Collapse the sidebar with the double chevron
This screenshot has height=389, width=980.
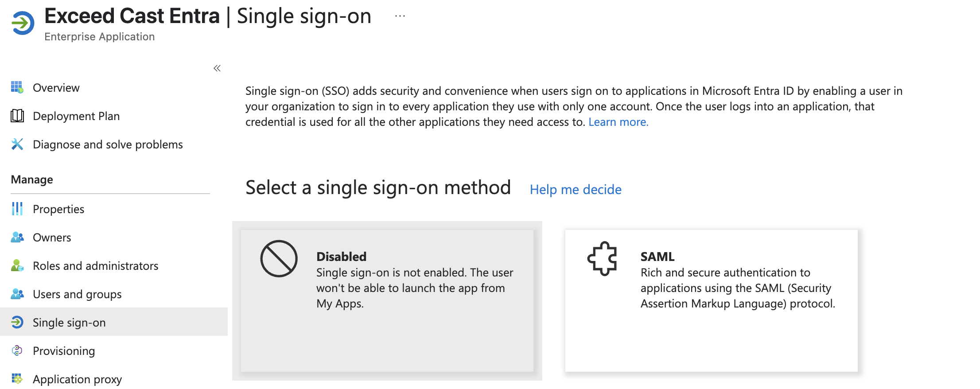coord(217,68)
